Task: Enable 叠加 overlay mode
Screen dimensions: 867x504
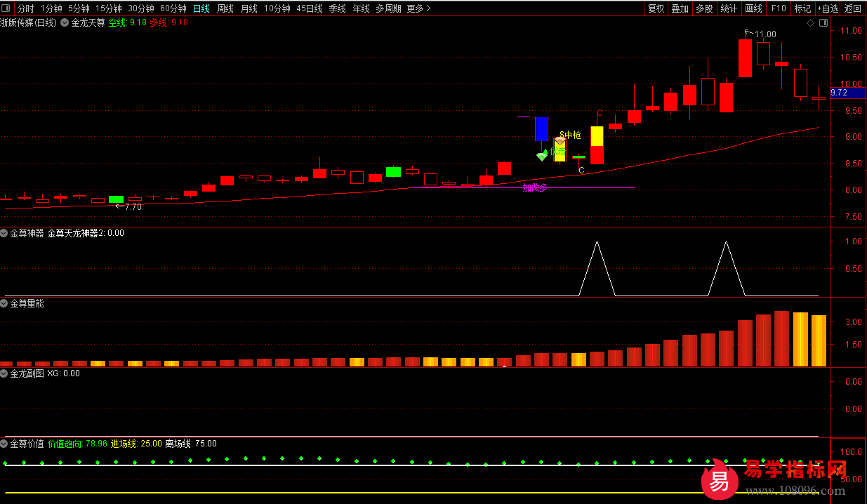Action: [x=680, y=8]
